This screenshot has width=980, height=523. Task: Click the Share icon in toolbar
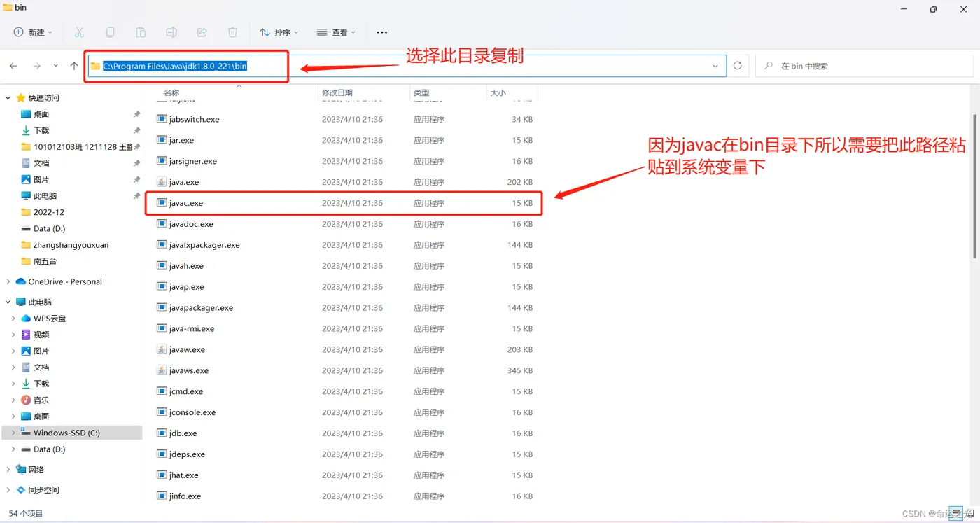[202, 32]
